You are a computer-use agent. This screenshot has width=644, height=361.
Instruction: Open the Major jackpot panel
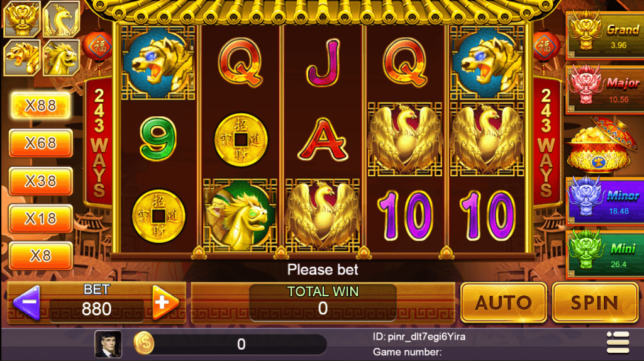point(605,89)
